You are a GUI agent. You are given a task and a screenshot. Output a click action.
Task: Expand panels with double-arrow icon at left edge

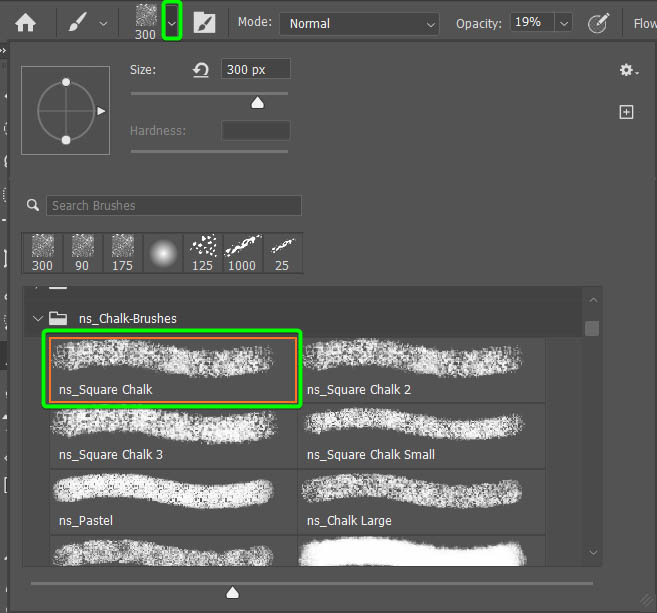pyautogui.click(x=3, y=50)
